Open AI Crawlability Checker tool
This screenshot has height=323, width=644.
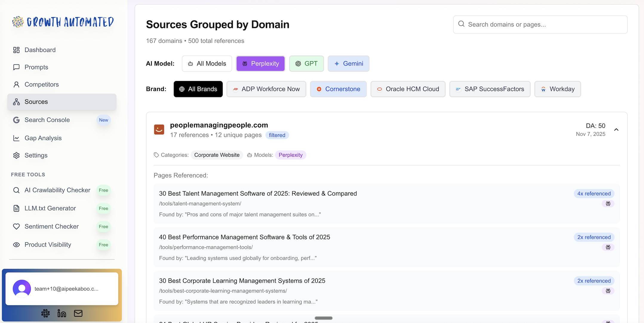57,190
